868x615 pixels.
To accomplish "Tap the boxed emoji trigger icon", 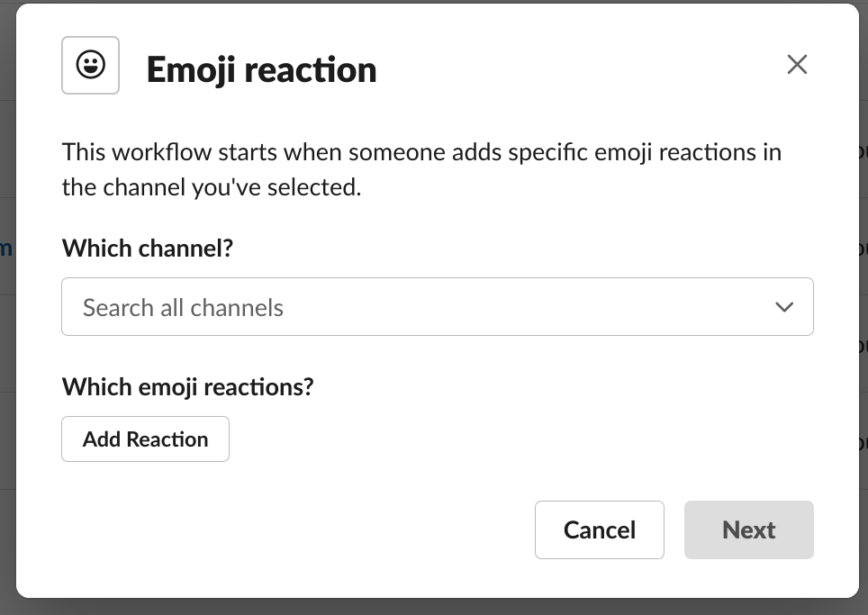I will 90,66.
